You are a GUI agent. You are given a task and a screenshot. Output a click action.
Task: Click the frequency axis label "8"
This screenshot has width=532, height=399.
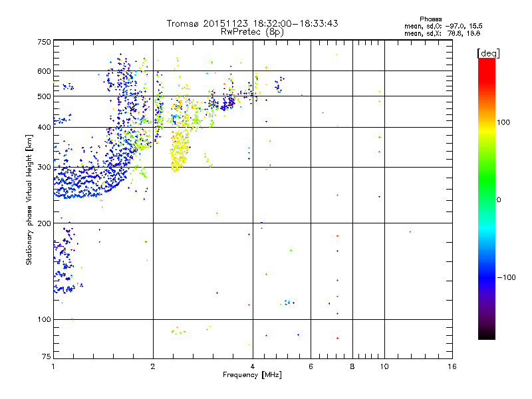click(x=352, y=366)
